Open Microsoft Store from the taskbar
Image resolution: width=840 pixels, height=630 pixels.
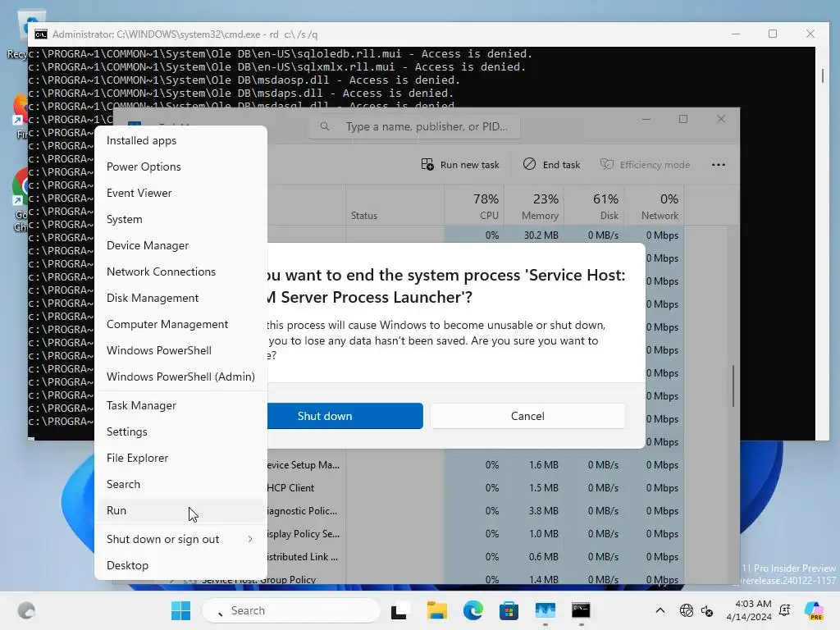click(509, 610)
